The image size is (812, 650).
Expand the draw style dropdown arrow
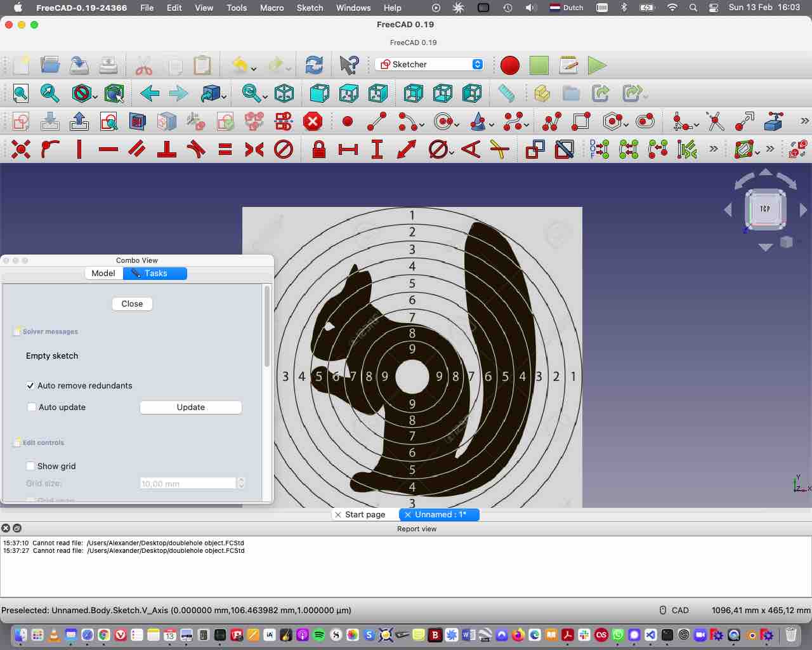(95, 96)
